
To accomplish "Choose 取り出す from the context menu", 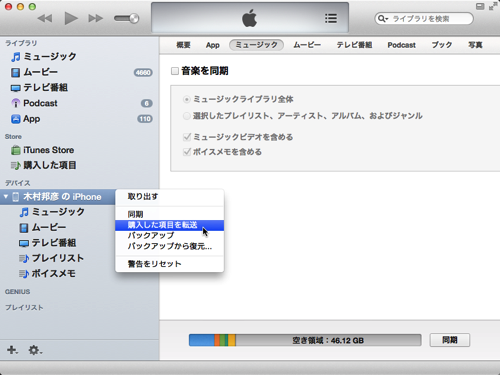I will coord(170,197).
